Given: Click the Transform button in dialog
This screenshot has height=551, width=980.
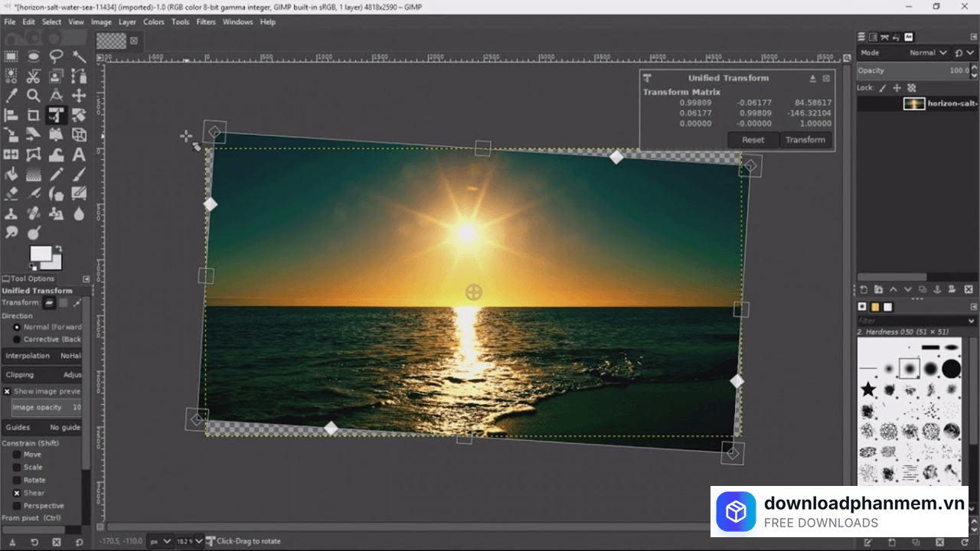Looking at the screenshot, I should coord(805,140).
